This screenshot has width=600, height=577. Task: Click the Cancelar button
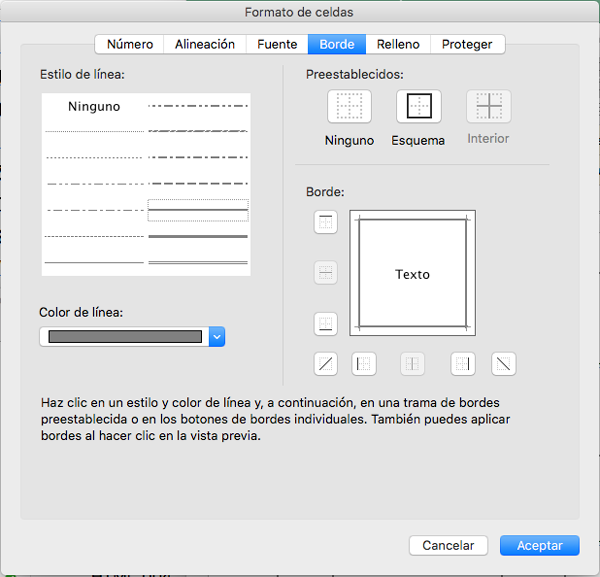[x=448, y=545]
